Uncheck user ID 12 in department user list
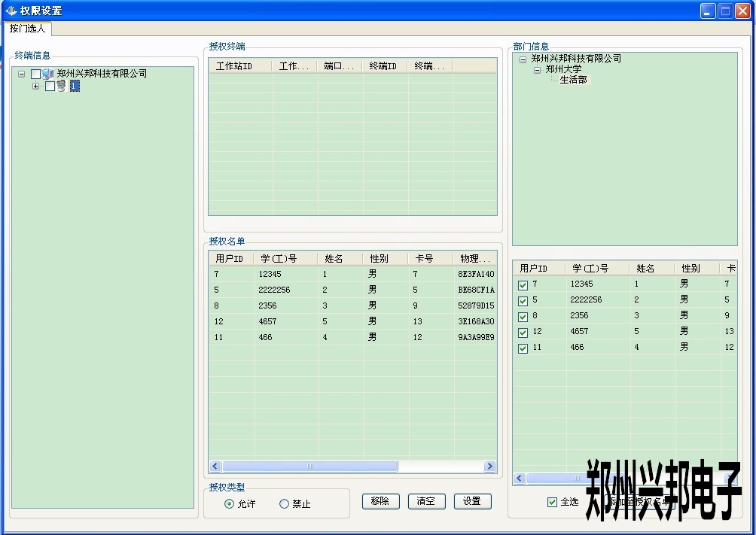Screen dimensions: 756x535 coord(523,333)
